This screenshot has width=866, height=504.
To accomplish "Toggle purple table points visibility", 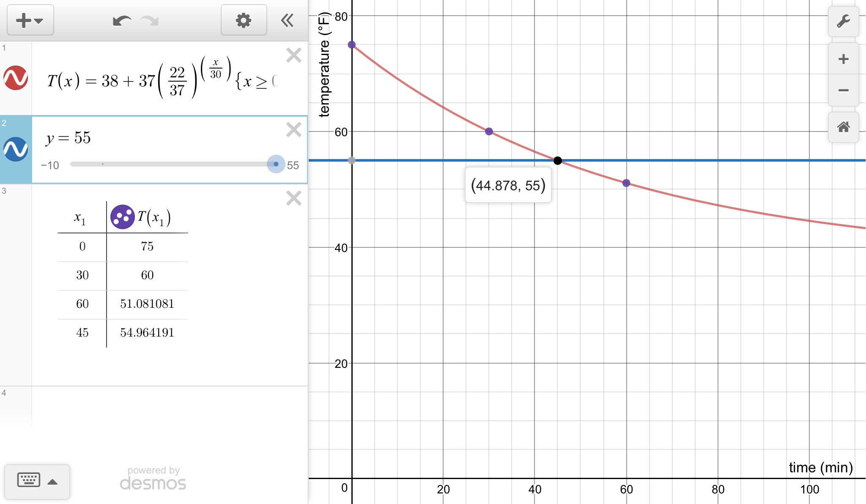I will point(122,217).
